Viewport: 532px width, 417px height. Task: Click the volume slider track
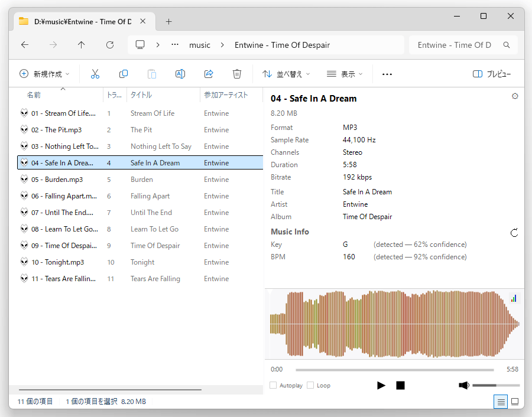(495, 386)
